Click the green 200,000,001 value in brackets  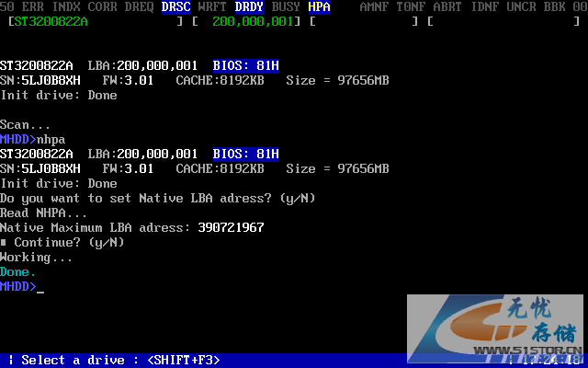click(x=253, y=21)
